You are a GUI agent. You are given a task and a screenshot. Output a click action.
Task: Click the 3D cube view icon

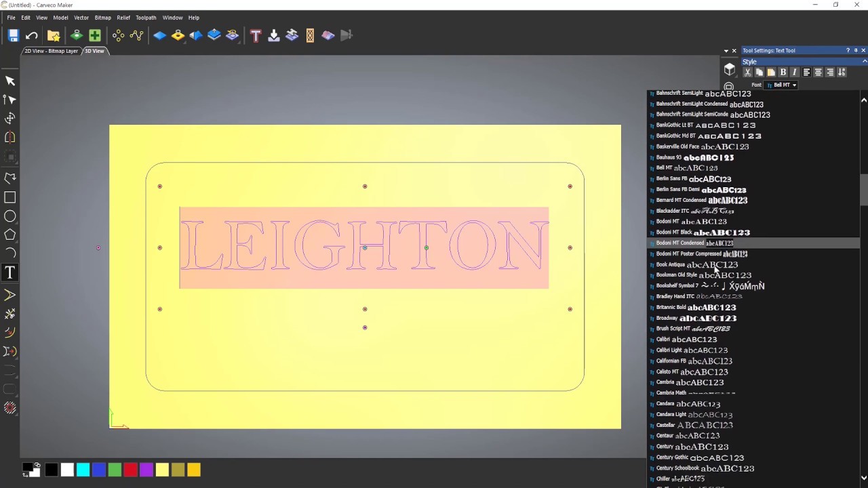point(730,70)
